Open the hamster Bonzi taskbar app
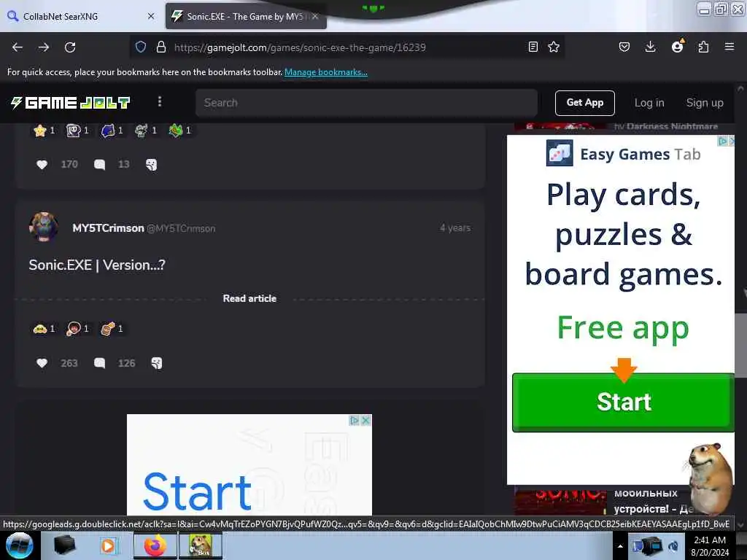 pyautogui.click(x=201, y=545)
